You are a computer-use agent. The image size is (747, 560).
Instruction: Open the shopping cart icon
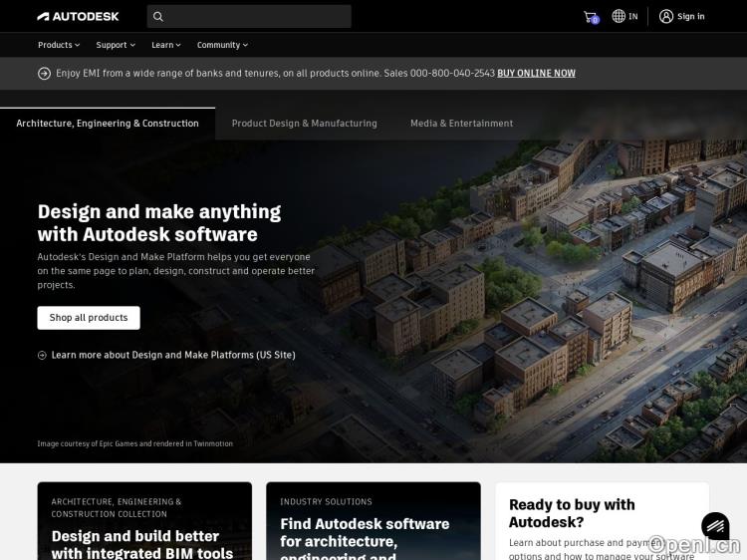591,16
